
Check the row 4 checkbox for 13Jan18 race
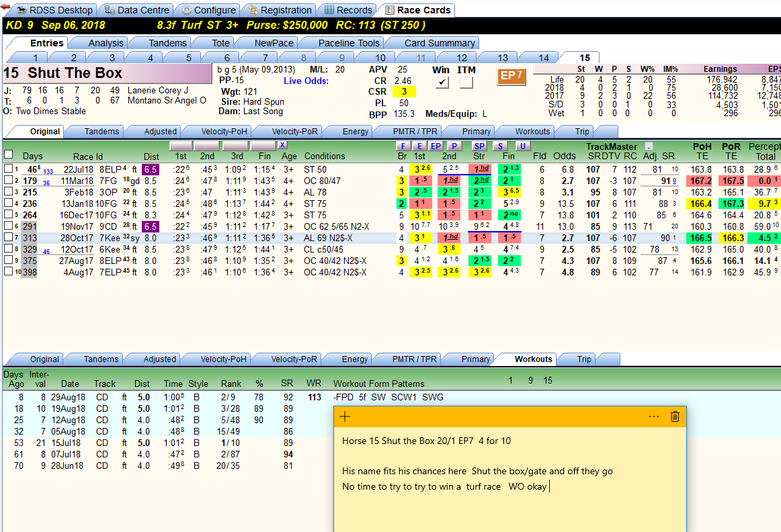pos(9,203)
